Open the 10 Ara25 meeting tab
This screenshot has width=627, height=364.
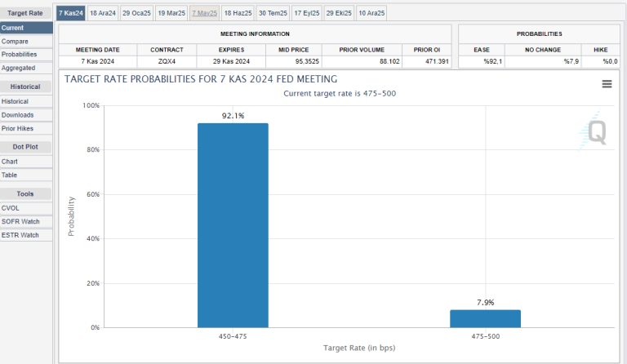[x=371, y=13]
